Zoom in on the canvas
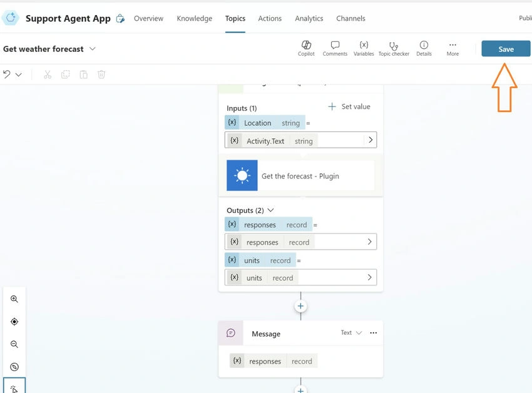The width and height of the screenshot is (532, 393). click(x=14, y=299)
